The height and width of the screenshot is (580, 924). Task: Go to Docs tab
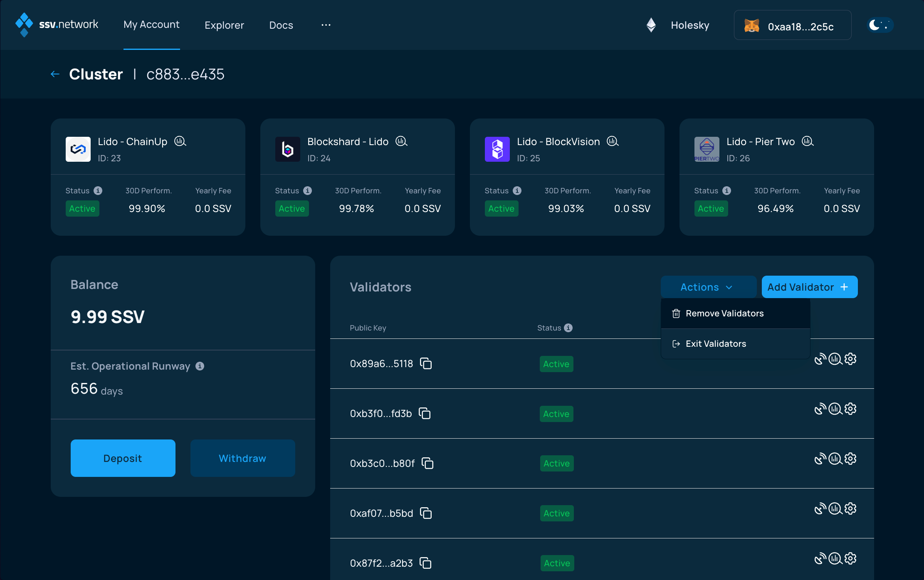pos(281,25)
